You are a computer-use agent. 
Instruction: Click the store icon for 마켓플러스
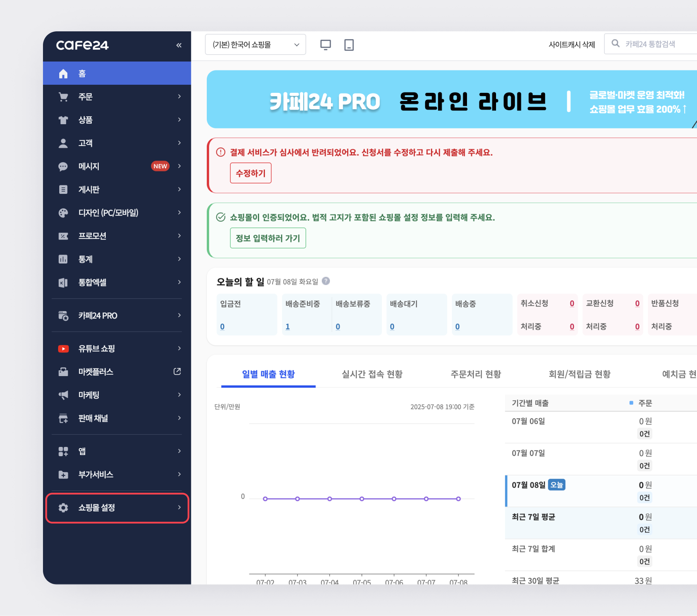[x=63, y=372]
